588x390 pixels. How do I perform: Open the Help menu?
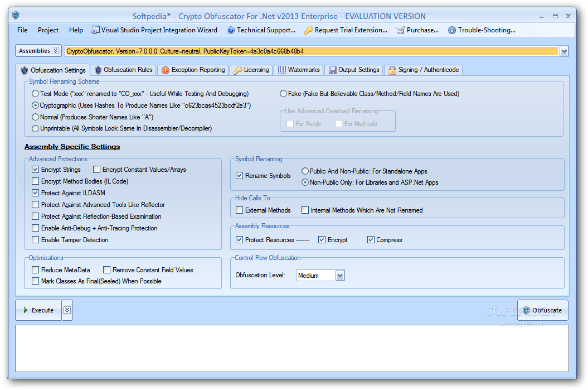pyautogui.click(x=76, y=30)
